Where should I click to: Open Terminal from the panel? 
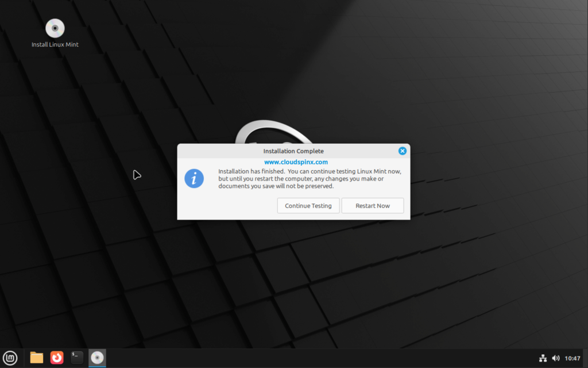pos(77,358)
